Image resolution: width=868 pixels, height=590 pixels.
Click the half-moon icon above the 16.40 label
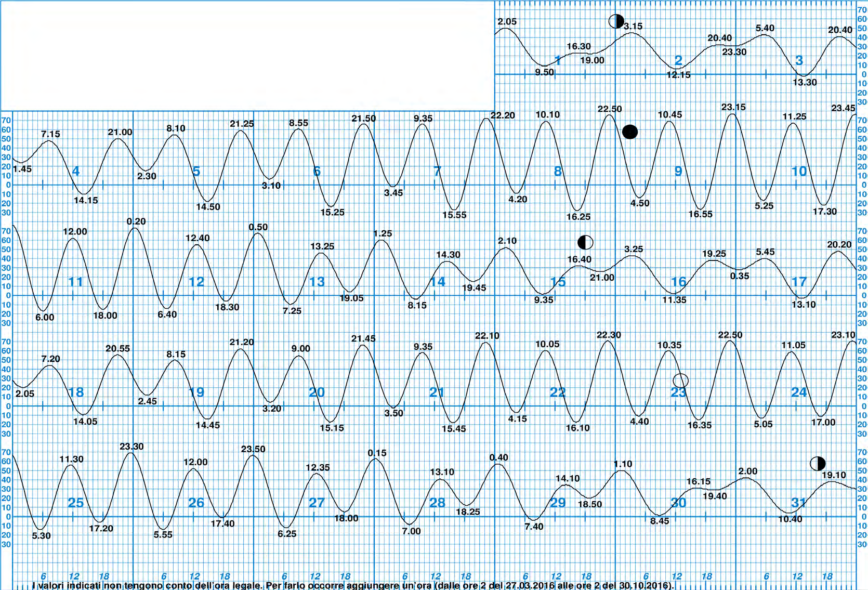click(x=585, y=242)
